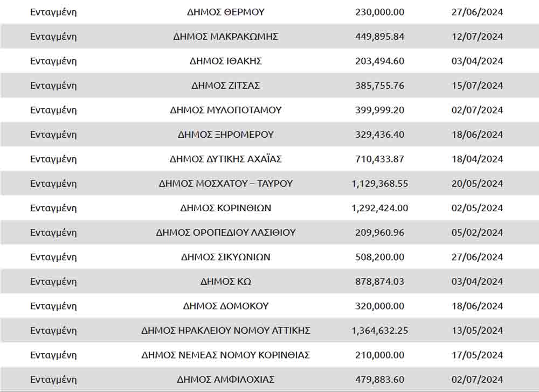This screenshot has width=539, height=392.
Task: Click the Ενταγμένη status in ΔΟΜΟΚΟΥ row
Action: pos(53,306)
